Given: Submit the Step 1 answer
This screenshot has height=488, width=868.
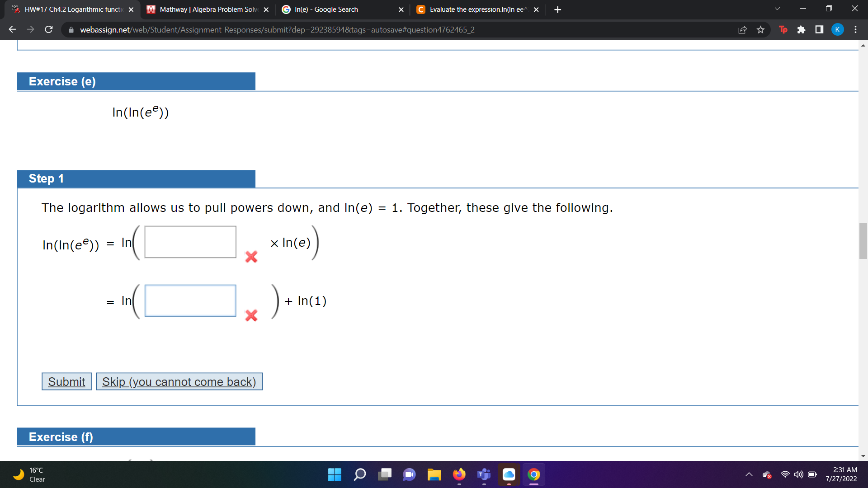Looking at the screenshot, I should click(66, 381).
